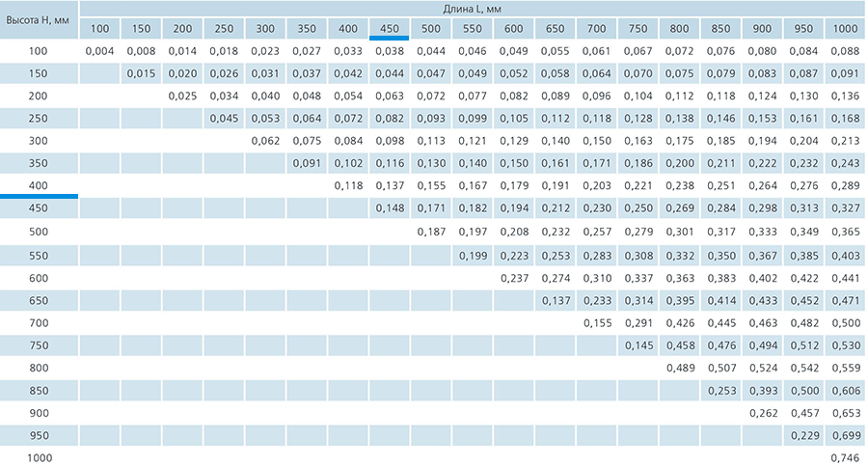Select the 0,253 cell in row 850
This screenshot has width=868, height=467.
[x=720, y=391]
